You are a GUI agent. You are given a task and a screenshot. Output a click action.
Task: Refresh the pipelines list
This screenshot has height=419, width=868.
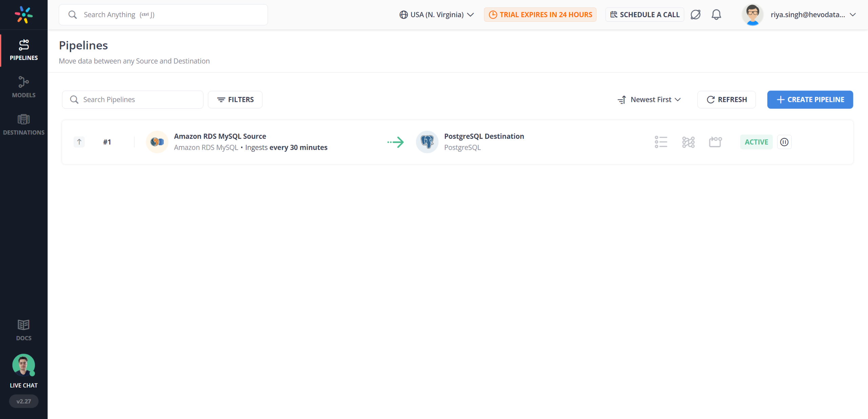tap(727, 100)
